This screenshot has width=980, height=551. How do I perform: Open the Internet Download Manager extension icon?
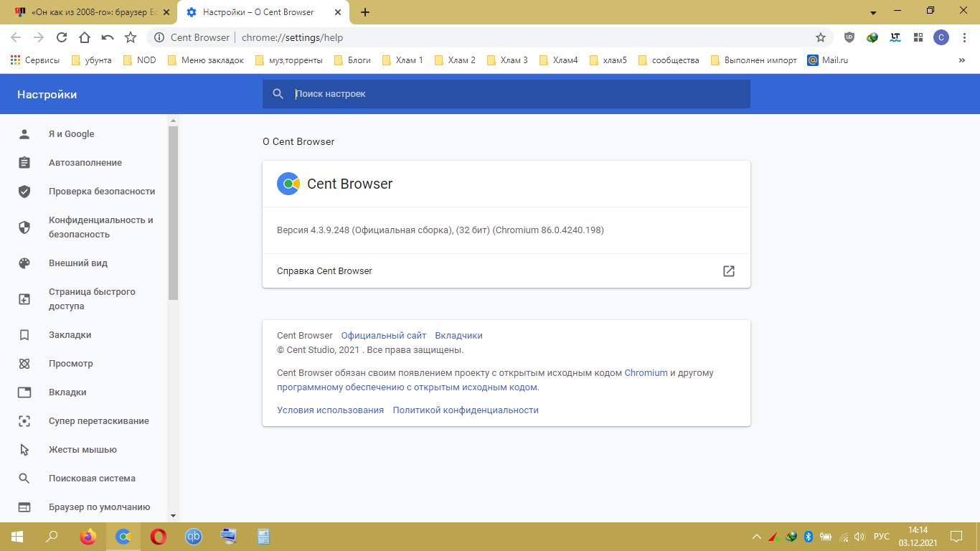click(x=872, y=37)
